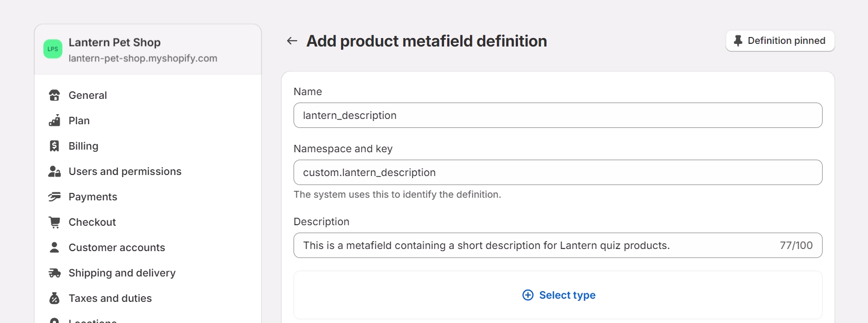The image size is (868, 323).
Task: Click the Description field label
Action: click(322, 222)
